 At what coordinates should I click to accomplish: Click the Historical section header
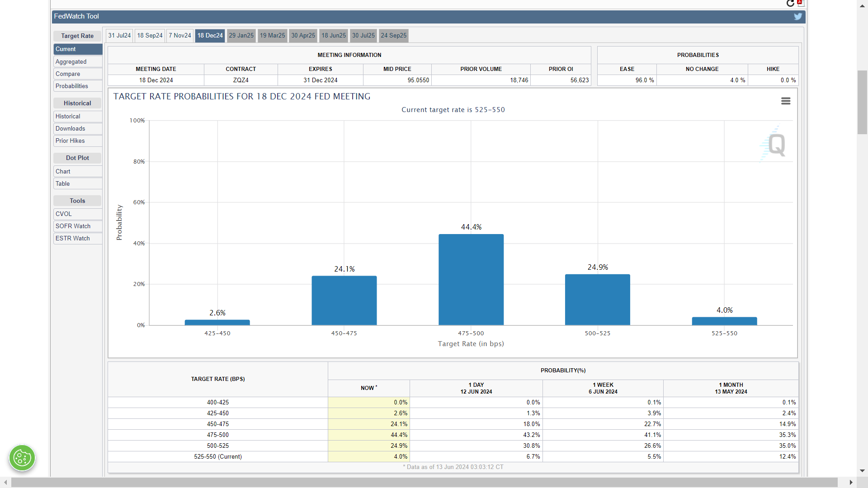(77, 103)
